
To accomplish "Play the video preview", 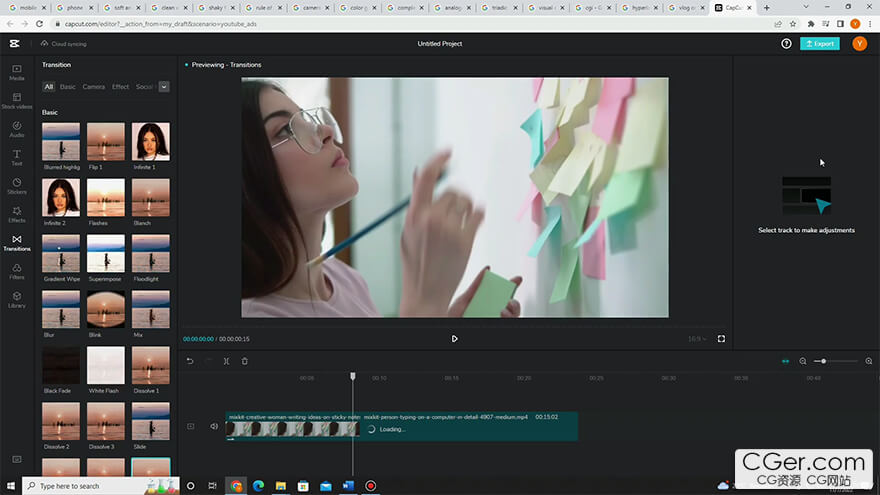I will (455, 339).
